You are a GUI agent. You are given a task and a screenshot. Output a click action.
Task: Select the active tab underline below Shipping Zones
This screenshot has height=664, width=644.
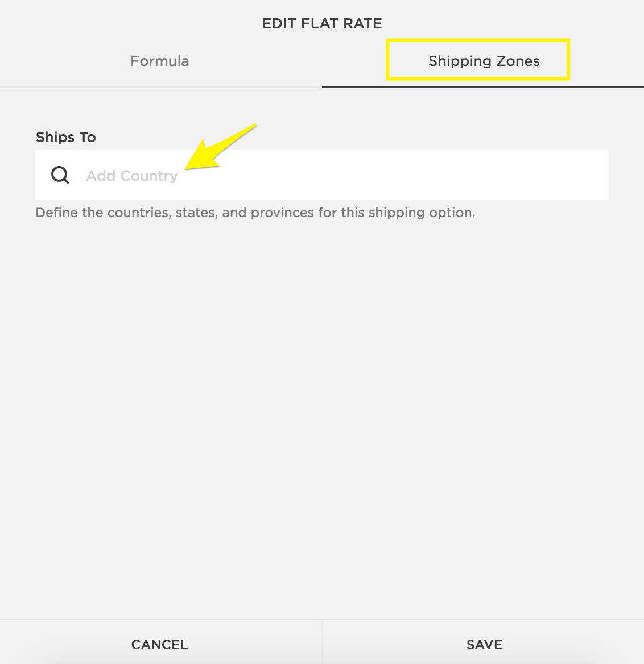(482, 87)
